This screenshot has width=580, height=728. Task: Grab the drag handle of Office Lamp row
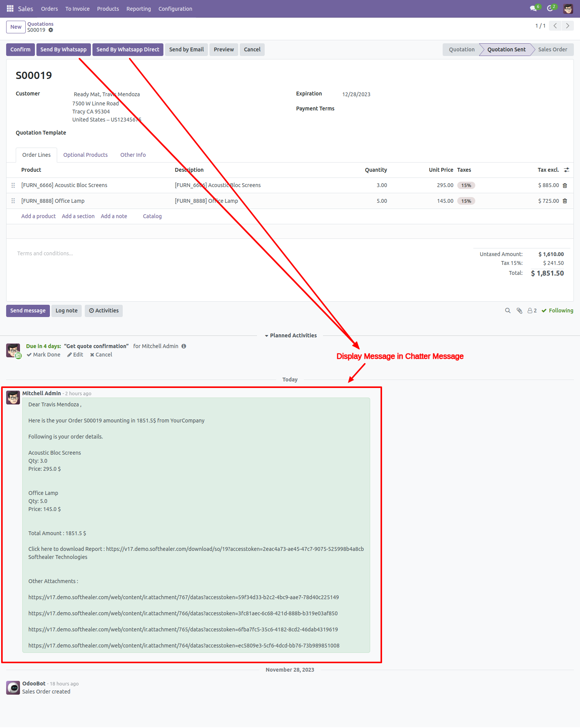click(13, 201)
